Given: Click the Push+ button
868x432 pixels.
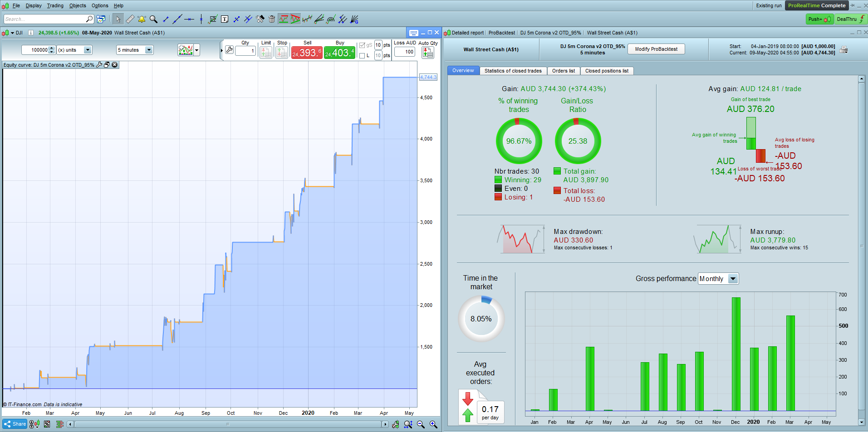Looking at the screenshot, I should (x=819, y=19).
